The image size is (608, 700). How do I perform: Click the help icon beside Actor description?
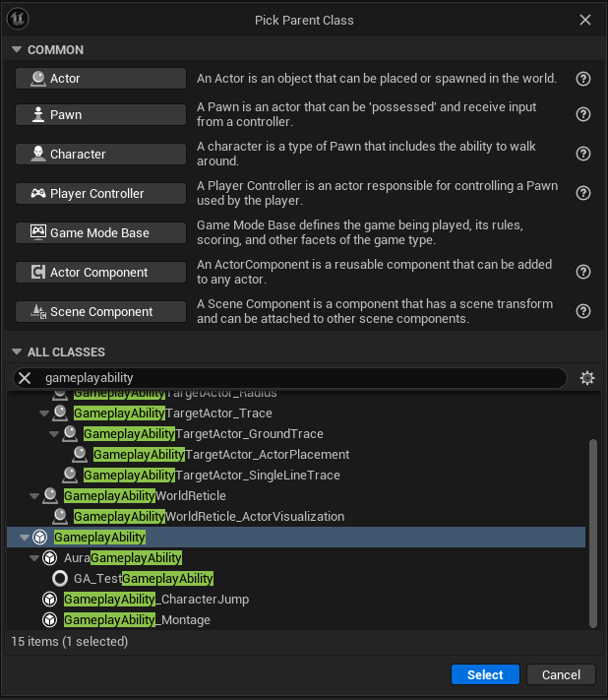582,79
